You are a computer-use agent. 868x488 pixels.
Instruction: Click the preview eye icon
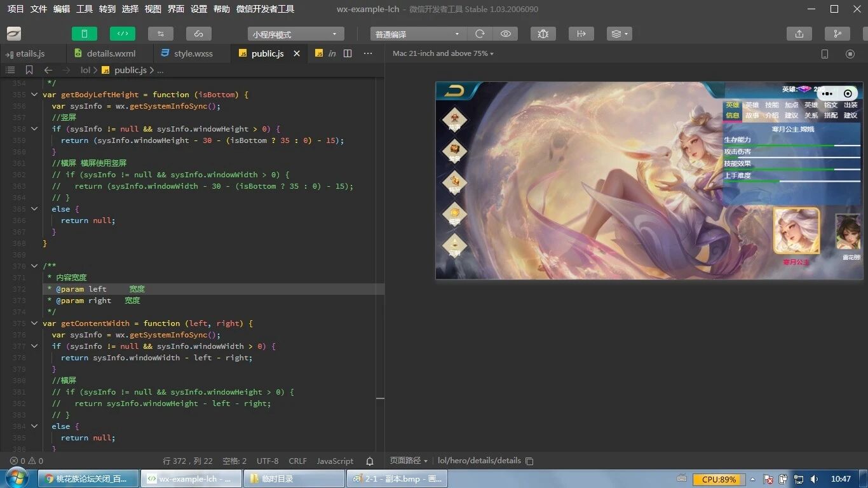506,34
